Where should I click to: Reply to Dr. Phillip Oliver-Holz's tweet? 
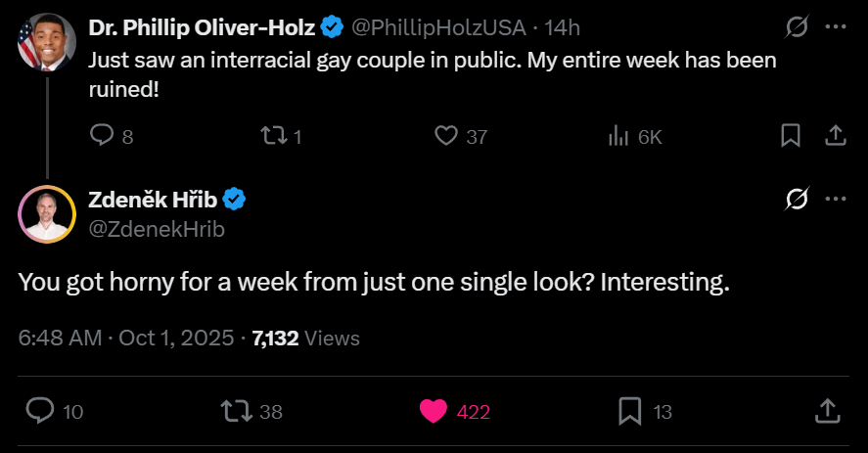tap(103, 136)
